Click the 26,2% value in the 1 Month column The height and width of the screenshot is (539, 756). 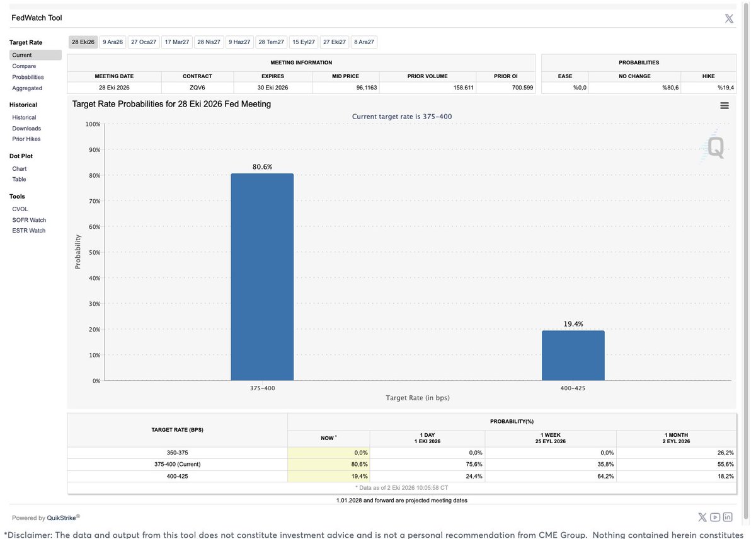click(x=725, y=453)
